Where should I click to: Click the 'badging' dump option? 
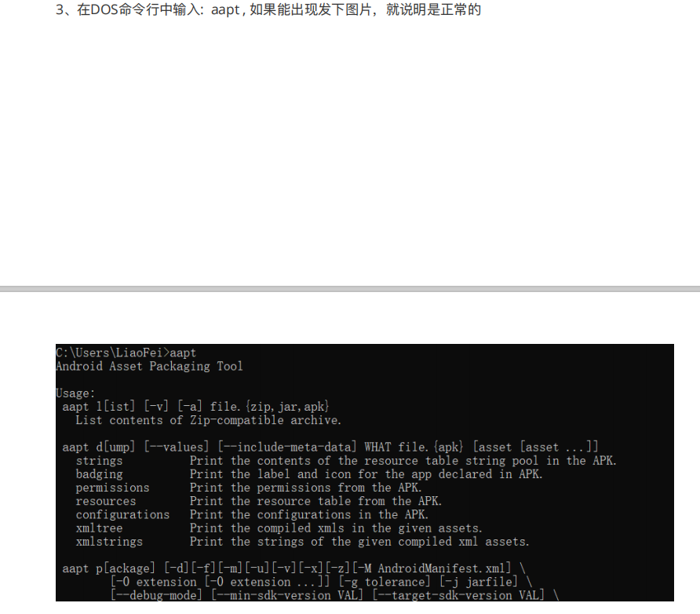(99, 474)
